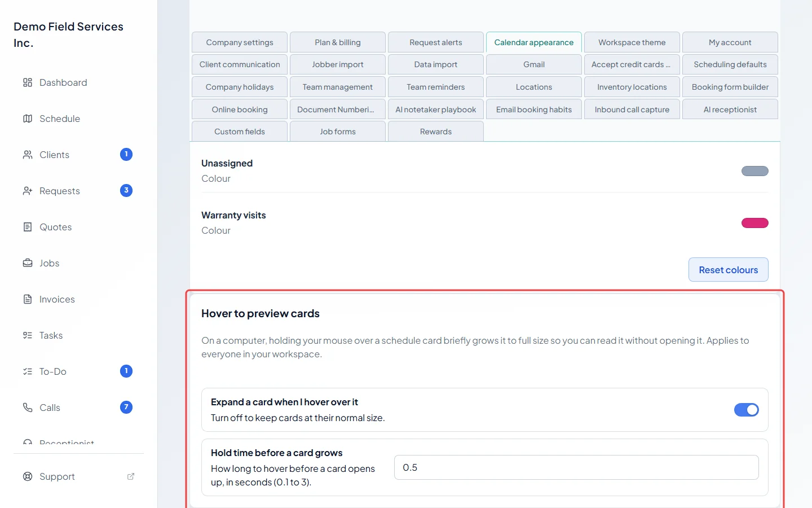Screen dimensions: 812x508
Task: Go to the Workspace theme tab
Action: (x=632, y=42)
